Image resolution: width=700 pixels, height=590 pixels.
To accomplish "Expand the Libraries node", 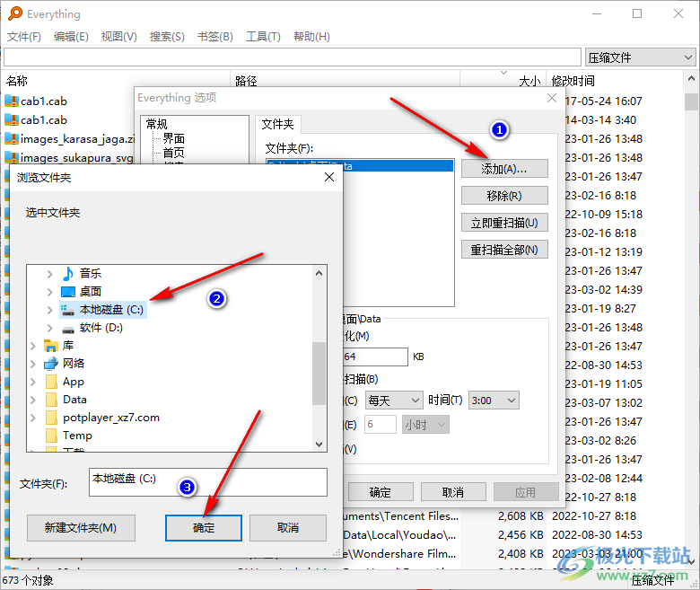I will click(32, 346).
